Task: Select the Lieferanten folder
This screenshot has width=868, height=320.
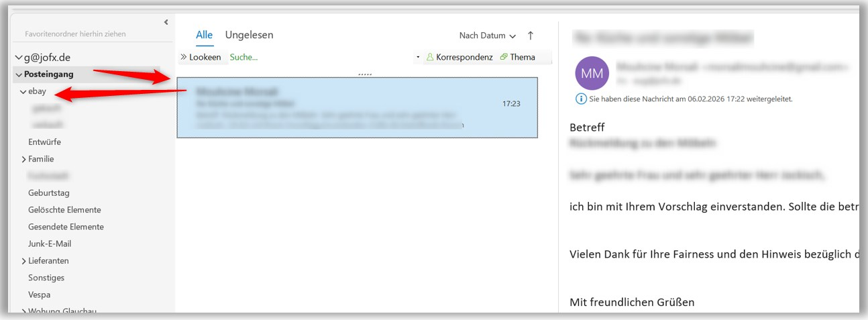Action: click(x=48, y=260)
